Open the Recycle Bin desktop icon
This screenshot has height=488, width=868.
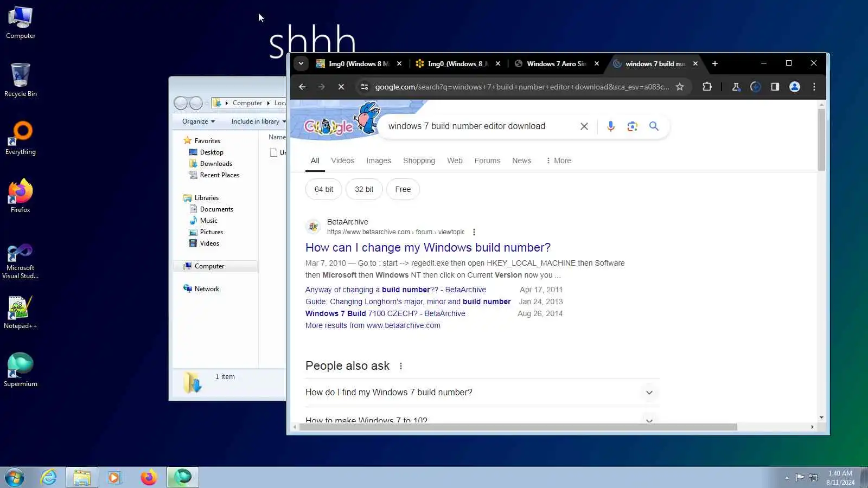click(x=21, y=80)
